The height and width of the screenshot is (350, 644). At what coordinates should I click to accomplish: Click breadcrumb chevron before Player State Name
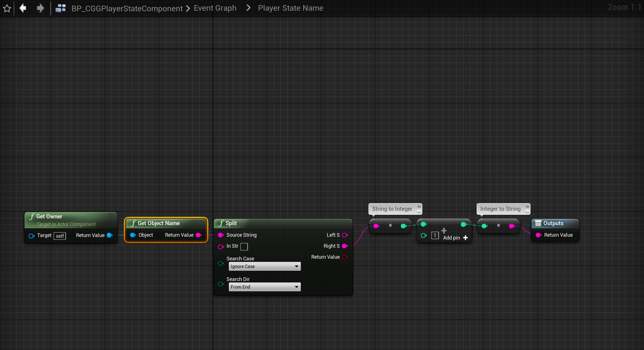point(248,8)
